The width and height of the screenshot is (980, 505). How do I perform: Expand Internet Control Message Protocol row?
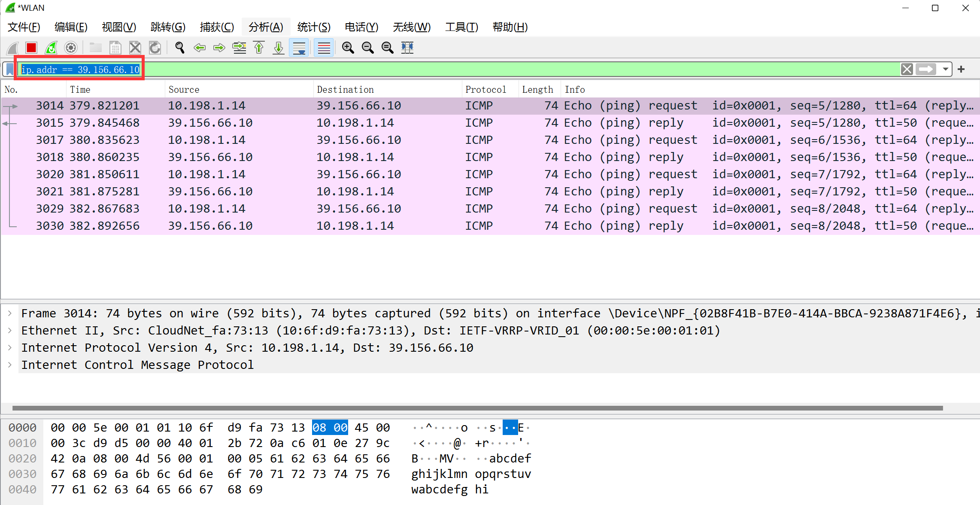(x=10, y=365)
